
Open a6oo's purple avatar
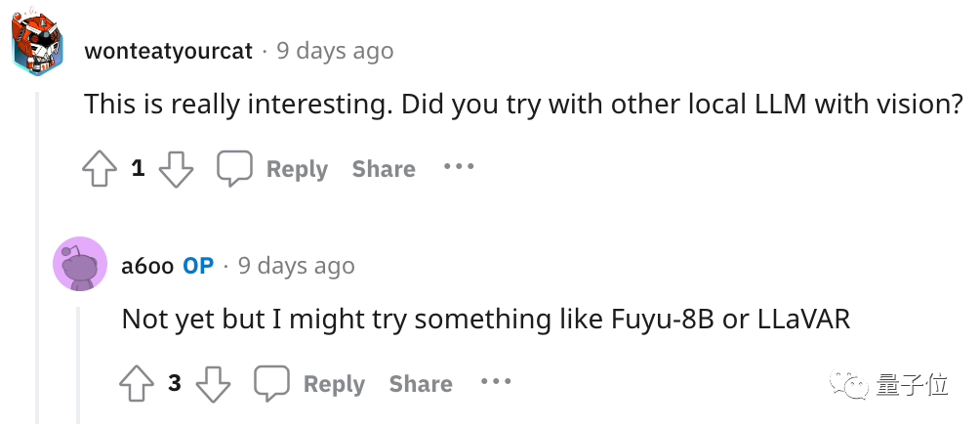pos(80,263)
